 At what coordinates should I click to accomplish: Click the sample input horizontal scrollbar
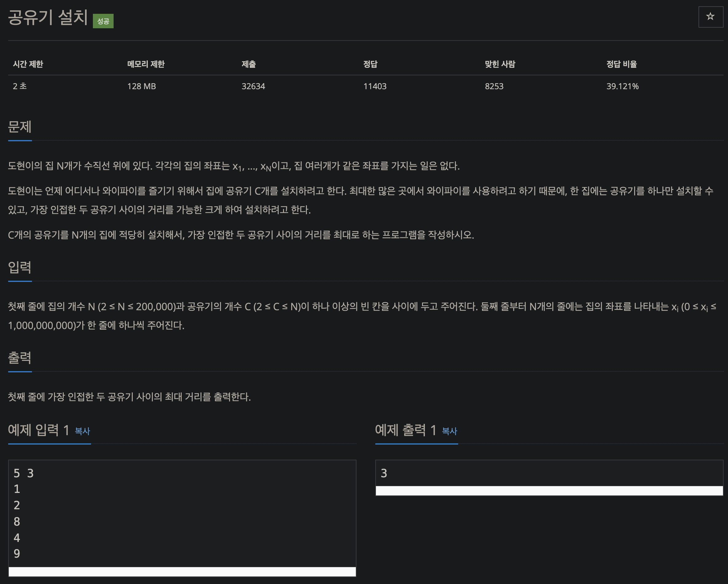[x=182, y=571]
